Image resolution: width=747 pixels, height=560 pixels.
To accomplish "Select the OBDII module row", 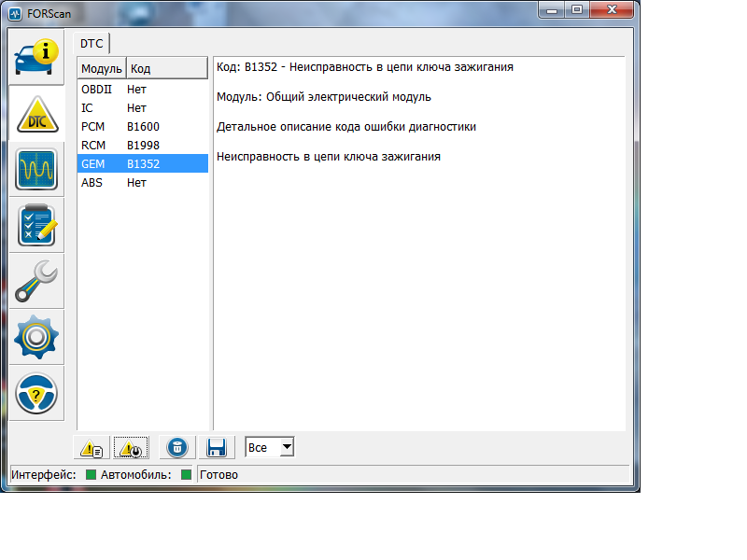I will [x=142, y=89].
